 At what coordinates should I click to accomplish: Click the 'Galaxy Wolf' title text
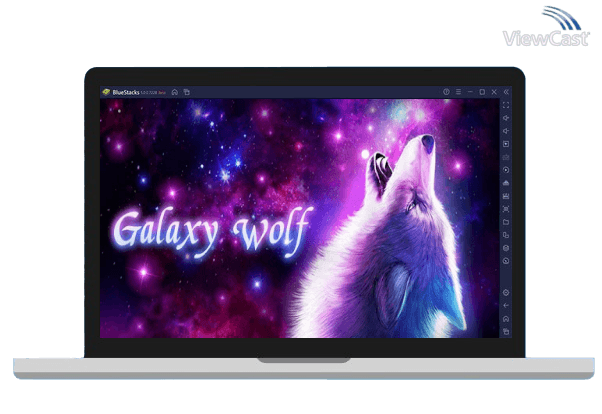pos(212,232)
